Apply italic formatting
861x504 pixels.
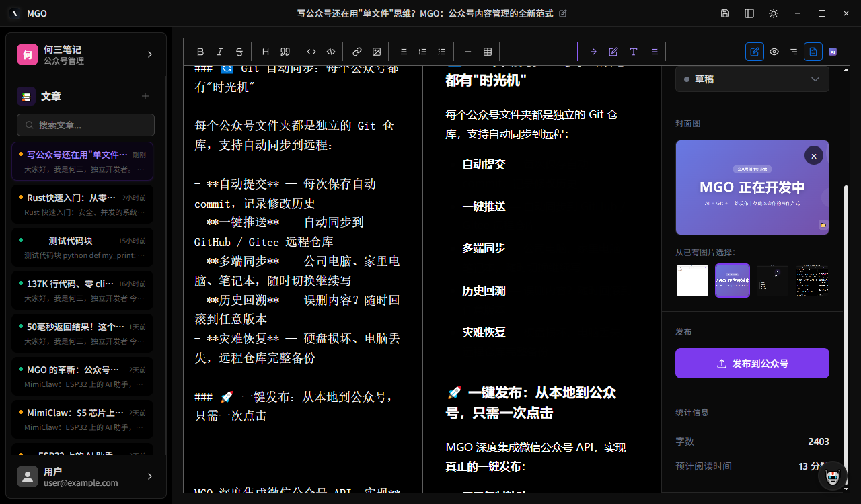[x=219, y=51]
